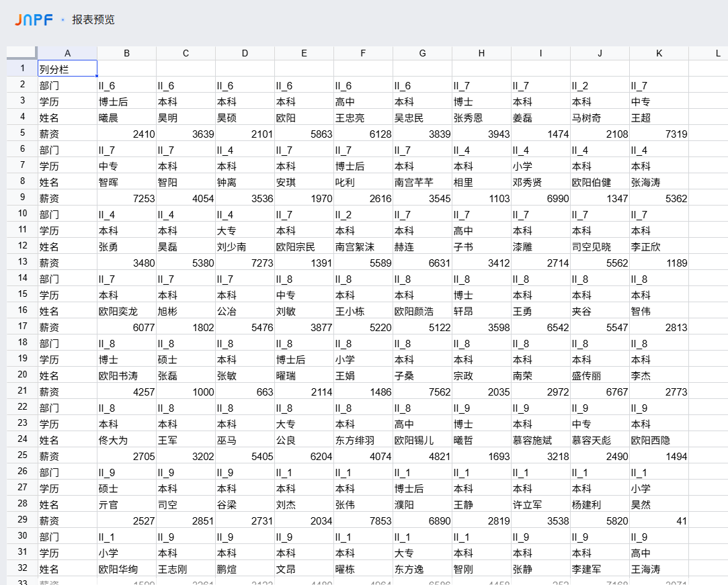Click the cell with name 欧阳华绚
Screen dimensions: 728x585
pyautogui.click(x=127, y=569)
